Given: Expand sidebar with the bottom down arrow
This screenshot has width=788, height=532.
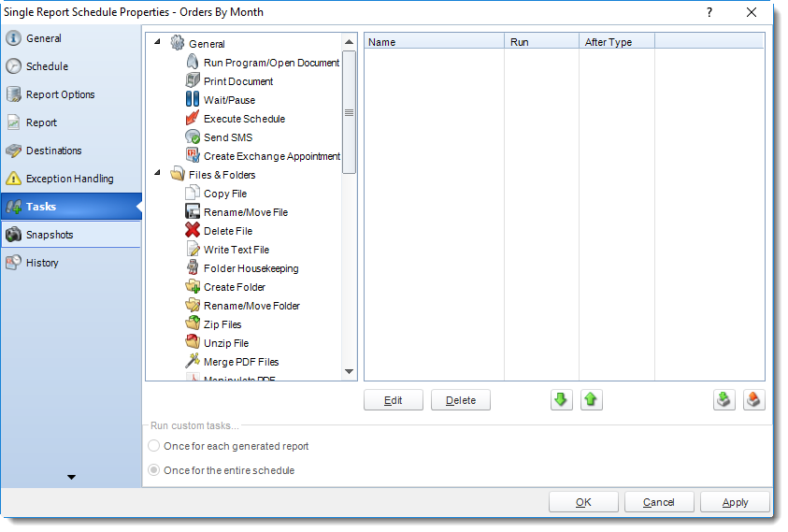Looking at the screenshot, I should tap(71, 477).
